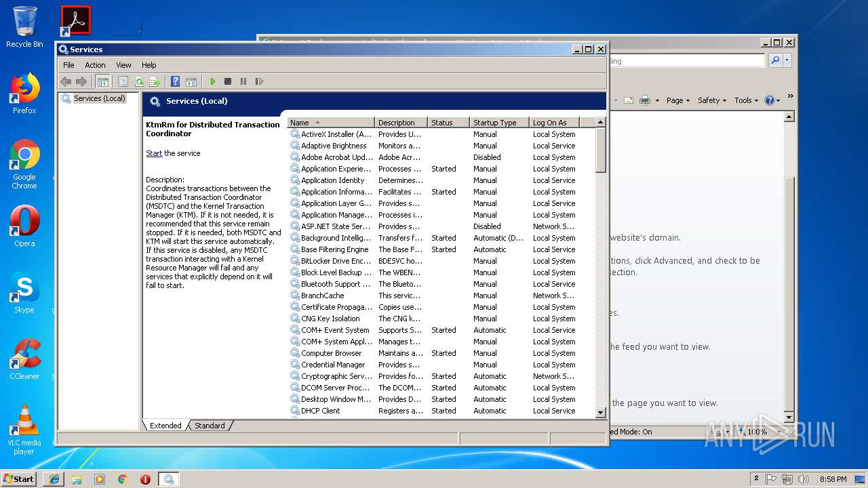This screenshot has width=868, height=488.
Task: Open the View menu in Services
Action: point(123,65)
